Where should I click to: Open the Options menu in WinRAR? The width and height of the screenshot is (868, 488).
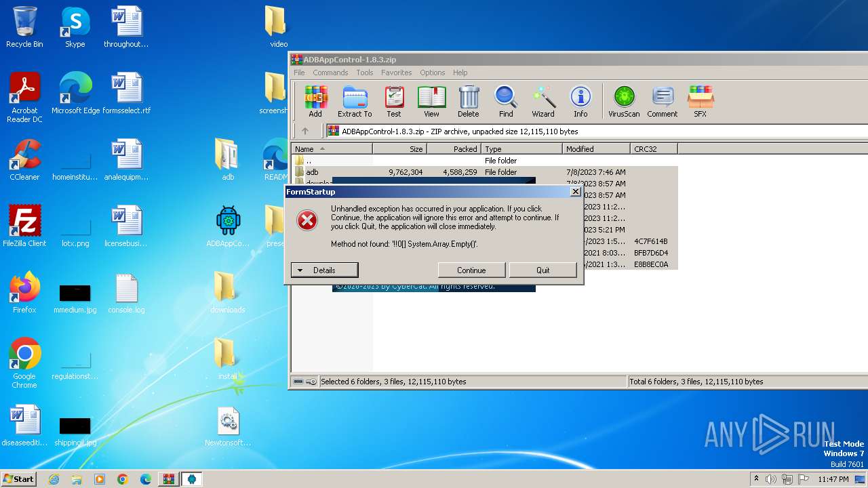tap(433, 73)
